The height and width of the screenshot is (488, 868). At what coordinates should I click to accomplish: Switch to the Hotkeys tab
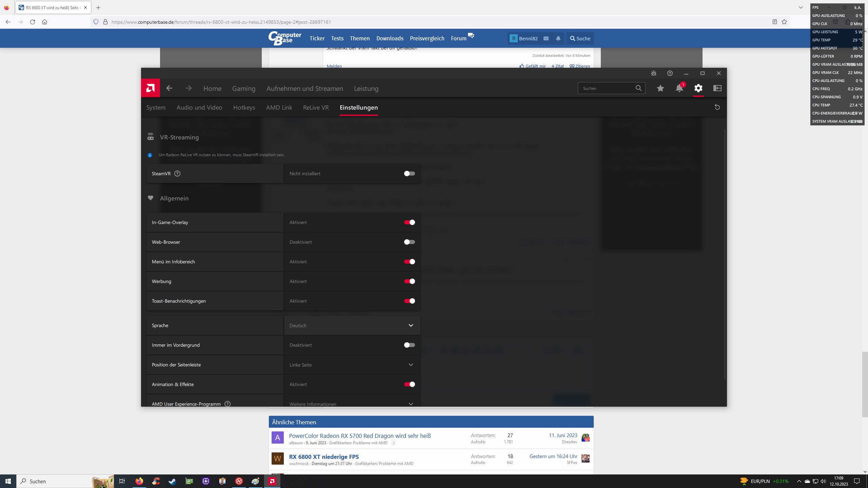tap(244, 107)
